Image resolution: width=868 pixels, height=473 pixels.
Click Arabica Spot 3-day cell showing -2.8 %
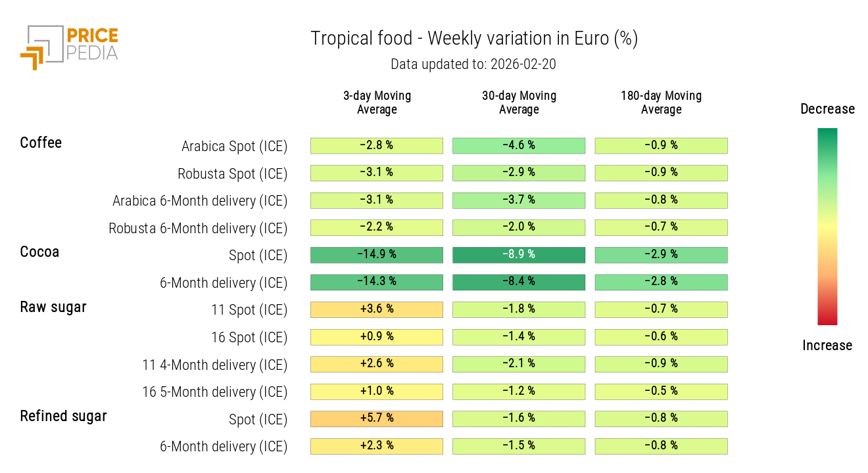[377, 145]
